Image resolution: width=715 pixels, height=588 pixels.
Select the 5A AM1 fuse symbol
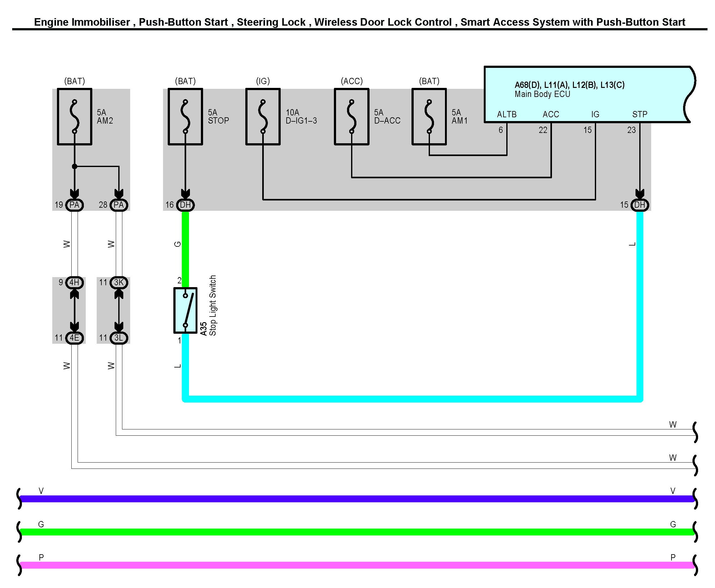429,117
